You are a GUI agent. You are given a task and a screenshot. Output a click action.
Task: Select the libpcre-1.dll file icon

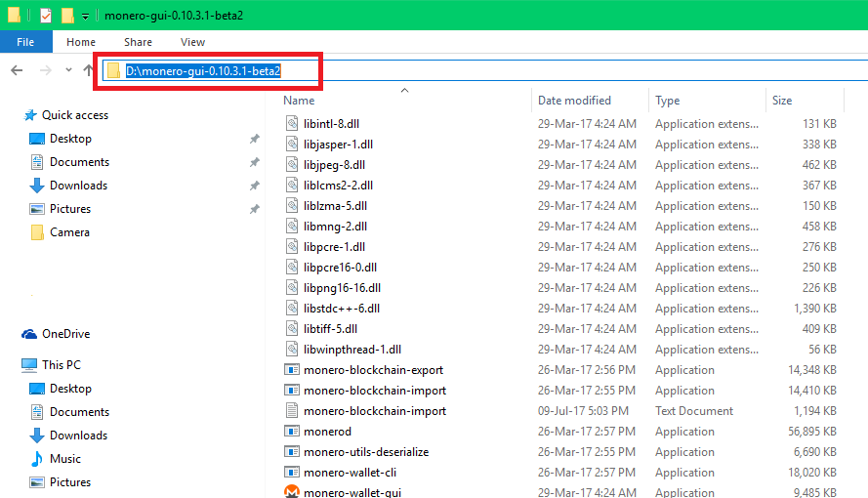point(292,246)
